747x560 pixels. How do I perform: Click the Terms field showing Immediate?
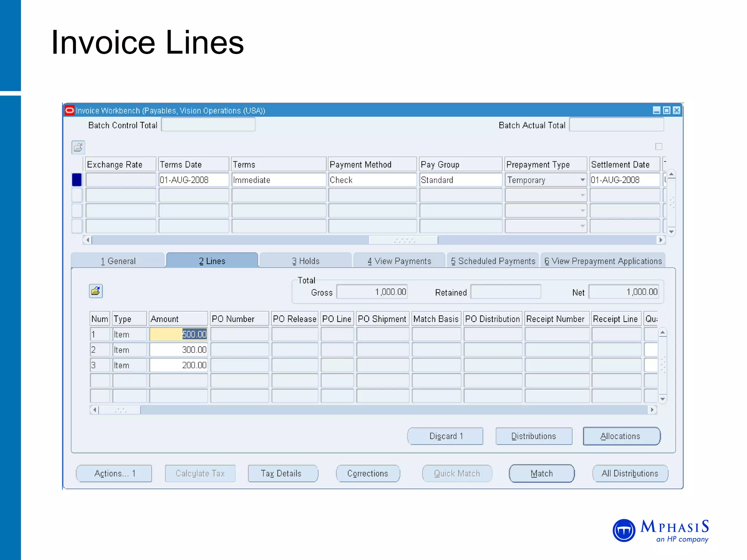click(279, 180)
